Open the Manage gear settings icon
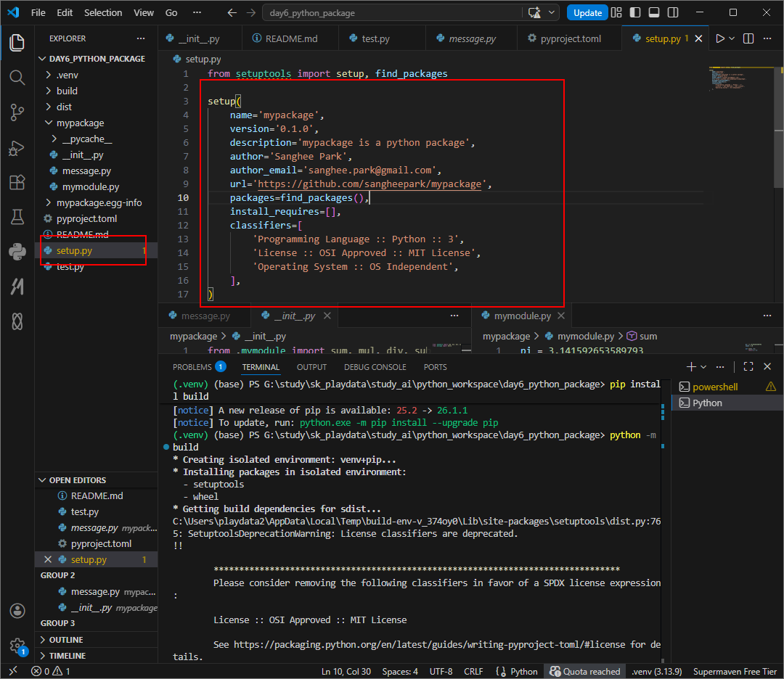This screenshot has height=679, width=784. (17, 646)
